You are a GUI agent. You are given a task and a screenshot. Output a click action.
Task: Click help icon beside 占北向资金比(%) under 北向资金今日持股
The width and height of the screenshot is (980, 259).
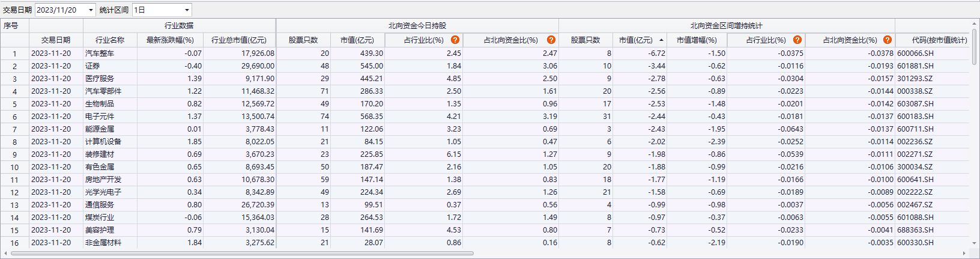[551, 40]
